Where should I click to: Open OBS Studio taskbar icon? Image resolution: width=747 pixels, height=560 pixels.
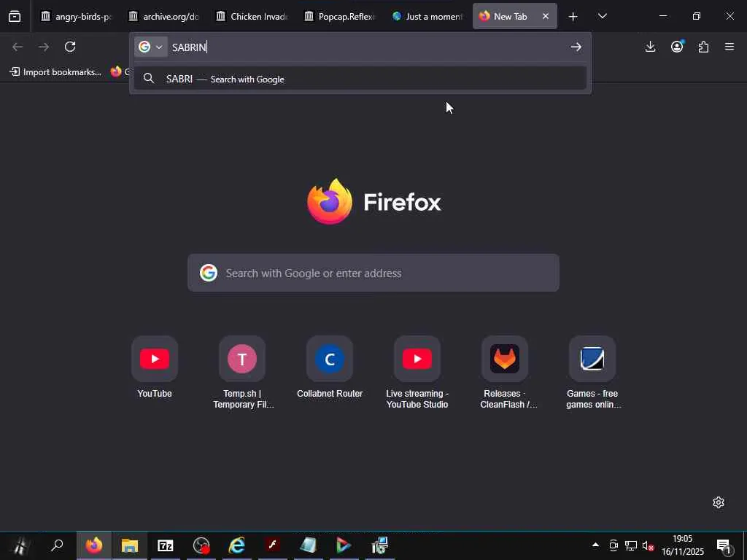[x=201, y=545]
